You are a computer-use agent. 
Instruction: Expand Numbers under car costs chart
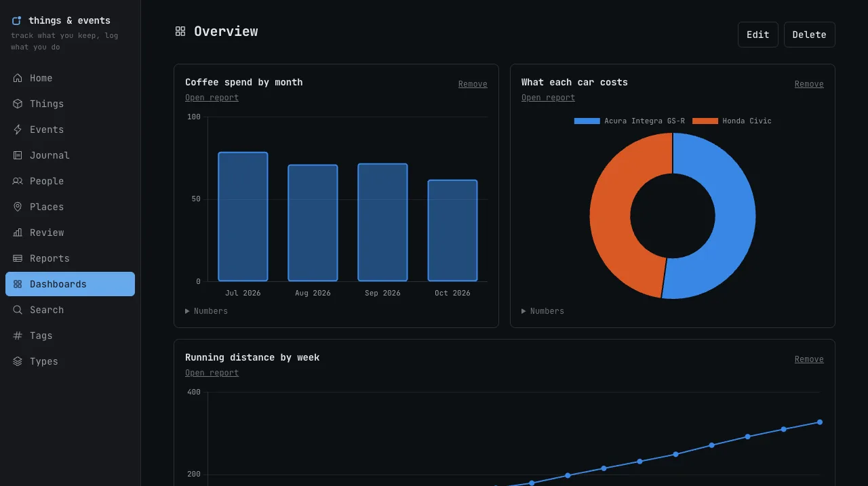tap(542, 311)
